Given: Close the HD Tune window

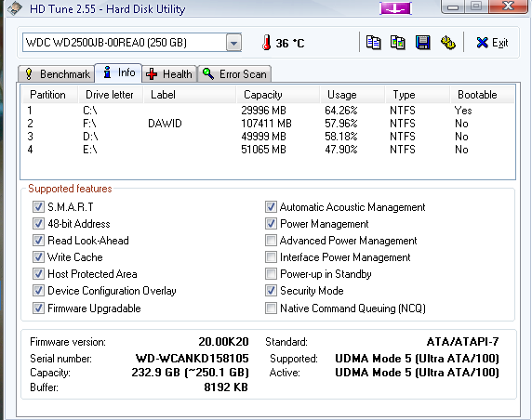Looking at the screenshot, I should coord(508,7).
